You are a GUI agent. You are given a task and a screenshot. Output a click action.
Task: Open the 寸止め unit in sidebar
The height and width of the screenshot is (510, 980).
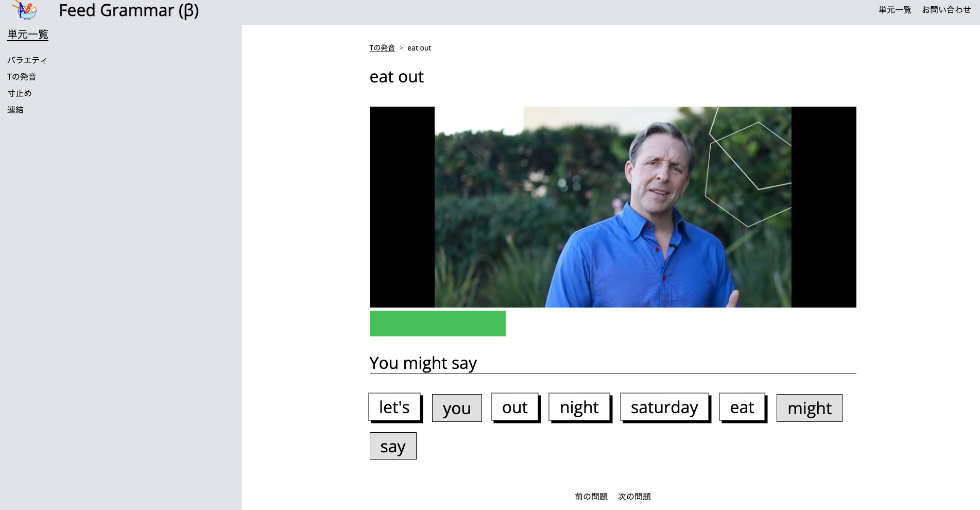coord(20,93)
